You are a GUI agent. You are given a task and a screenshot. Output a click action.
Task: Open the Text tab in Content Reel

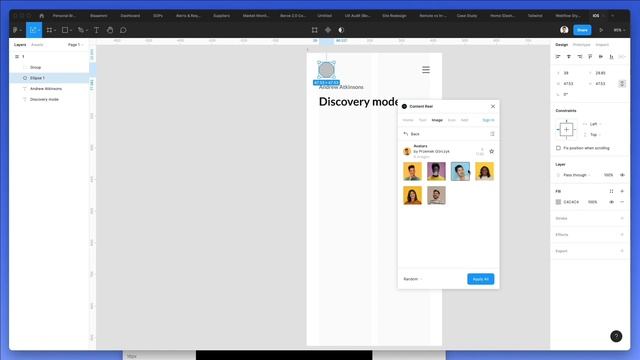422,120
